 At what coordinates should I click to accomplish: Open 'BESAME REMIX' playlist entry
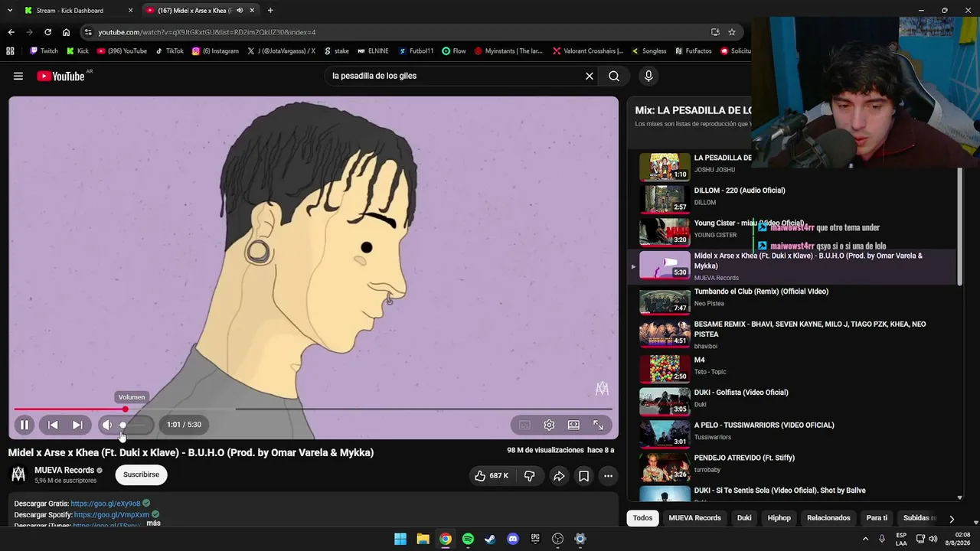click(x=793, y=334)
